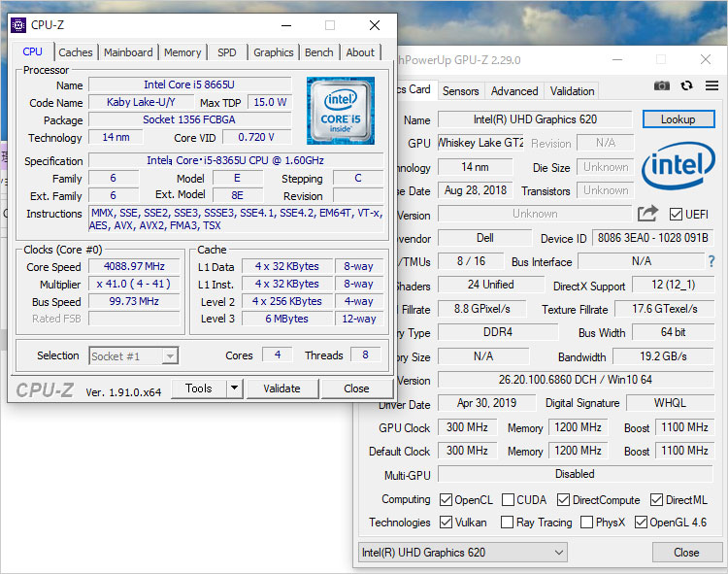The width and height of the screenshot is (728, 574).
Task: Click the Max TDP value 15.0 W
Action: point(270,102)
